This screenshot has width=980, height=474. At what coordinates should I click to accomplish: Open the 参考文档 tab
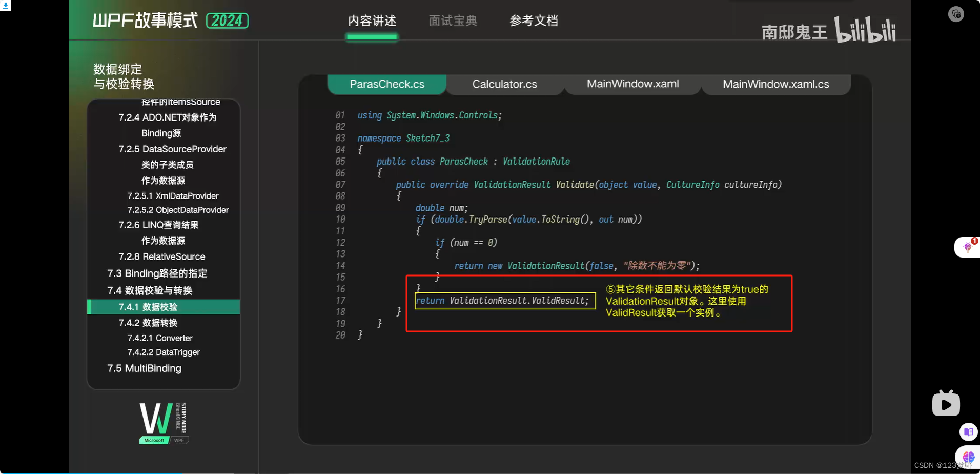534,21
